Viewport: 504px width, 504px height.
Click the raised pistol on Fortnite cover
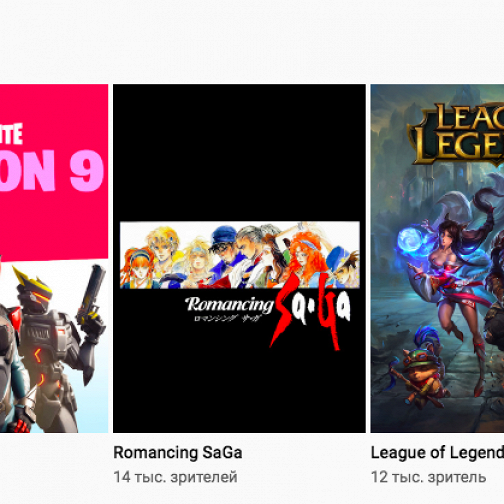pos(93,297)
